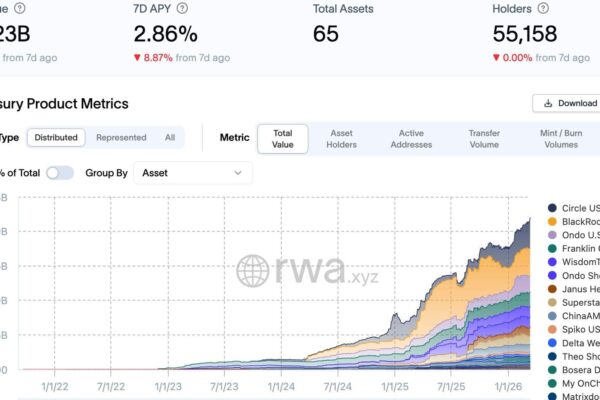This screenshot has height=400, width=600.
Task: Switch to Asset Holders metric tab
Action: pyautogui.click(x=341, y=138)
